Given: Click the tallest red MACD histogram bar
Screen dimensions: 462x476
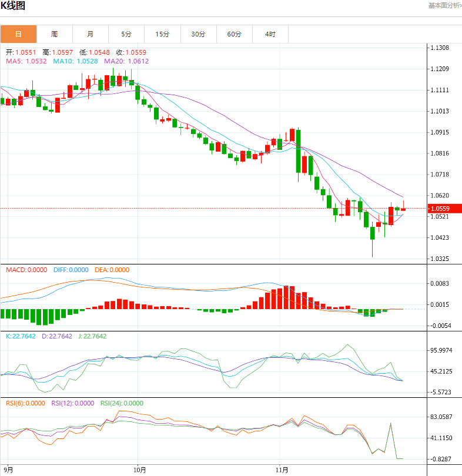Looking at the screenshot, I should coord(286,297).
